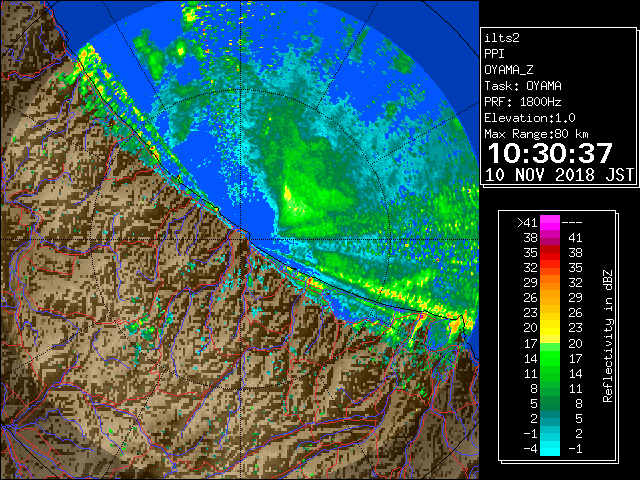The height and width of the screenshot is (480, 640).
Task: Pick the magenta >41 dBZ color band
Action: click(x=550, y=223)
